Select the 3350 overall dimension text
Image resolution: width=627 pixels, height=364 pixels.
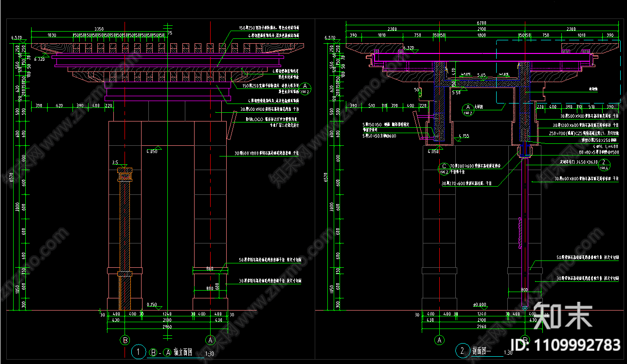98,29
